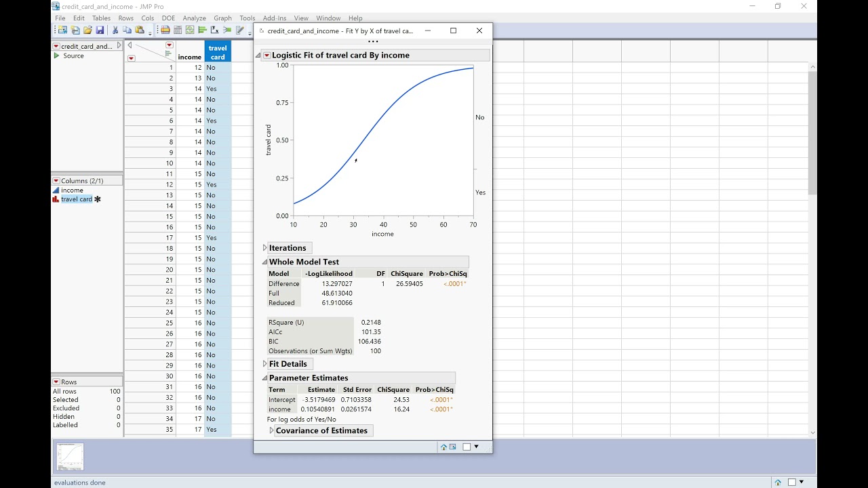Image resolution: width=868 pixels, height=488 pixels.
Task: Open the Analyze menu
Action: [194, 18]
